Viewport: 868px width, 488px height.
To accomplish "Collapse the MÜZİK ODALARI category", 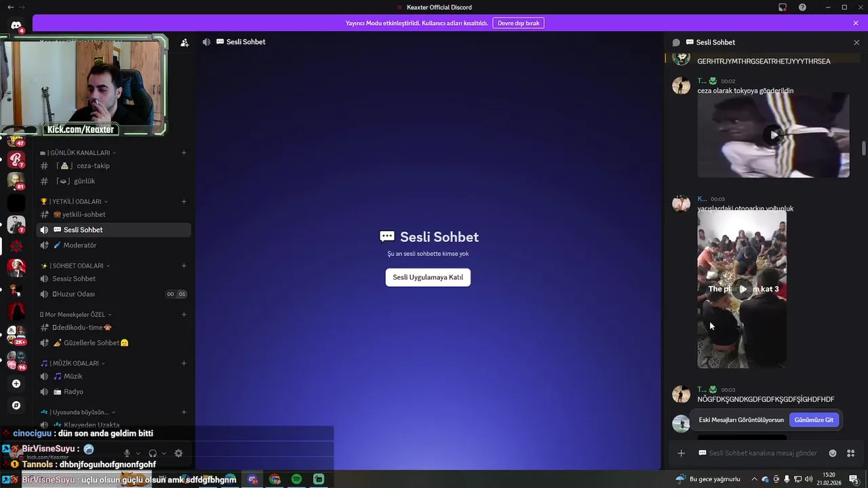I will [74, 363].
